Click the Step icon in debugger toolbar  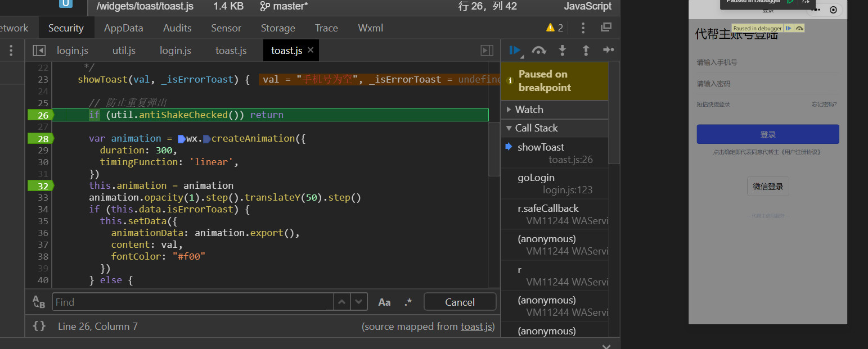[x=608, y=50]
